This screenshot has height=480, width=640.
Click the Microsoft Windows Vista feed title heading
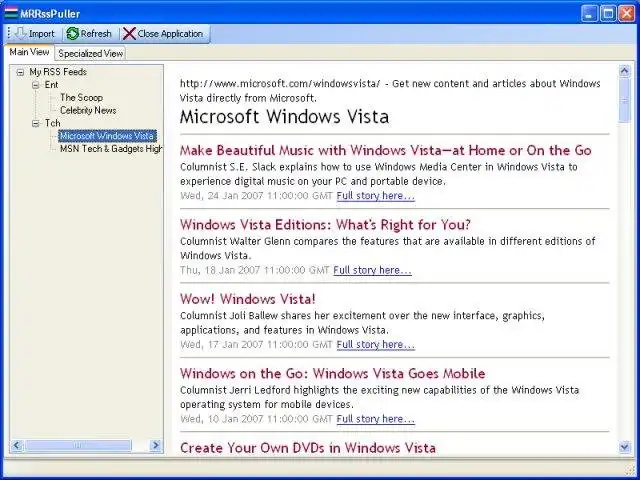[284, 117]
